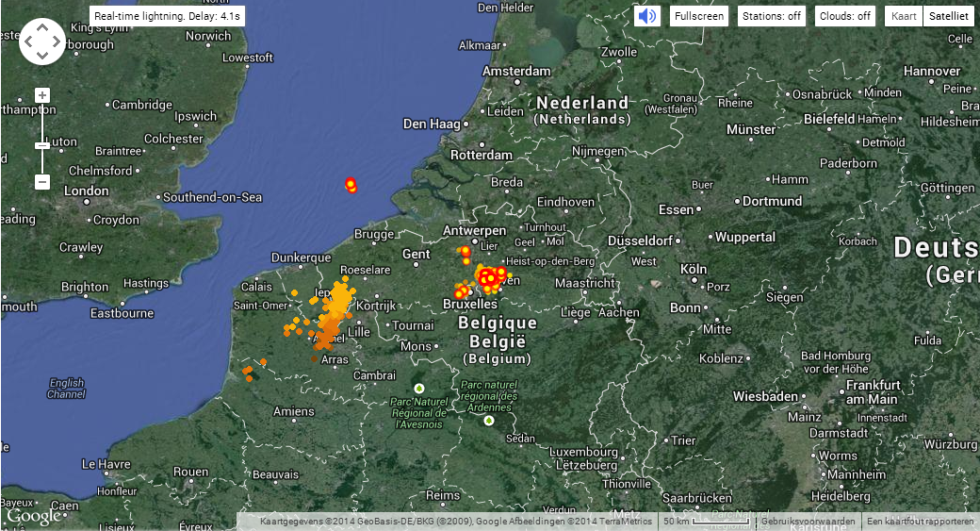Click the Bruxelles city label
This screenshot has width=980, height=531.
[470, 304]
